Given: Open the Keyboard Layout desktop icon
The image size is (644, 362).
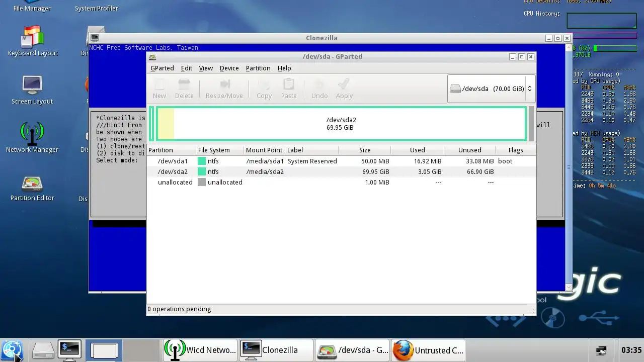Looking at the screenshot, I should pyautogui.click(x=32, y=41).
